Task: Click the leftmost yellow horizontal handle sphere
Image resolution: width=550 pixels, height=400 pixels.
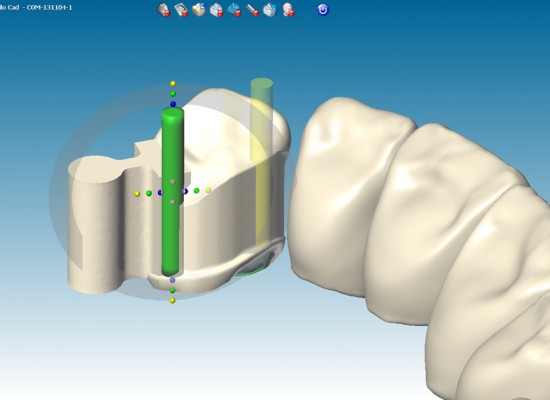Action: [137, 194]
